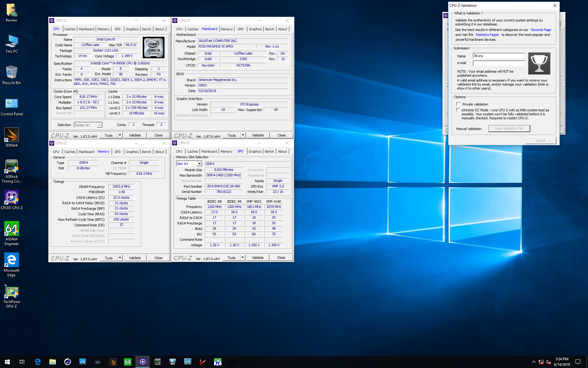This screenshot has height=368, width=588.
Task: Open File Explorer from the taskbar
Action: click(x=53, y=362)
